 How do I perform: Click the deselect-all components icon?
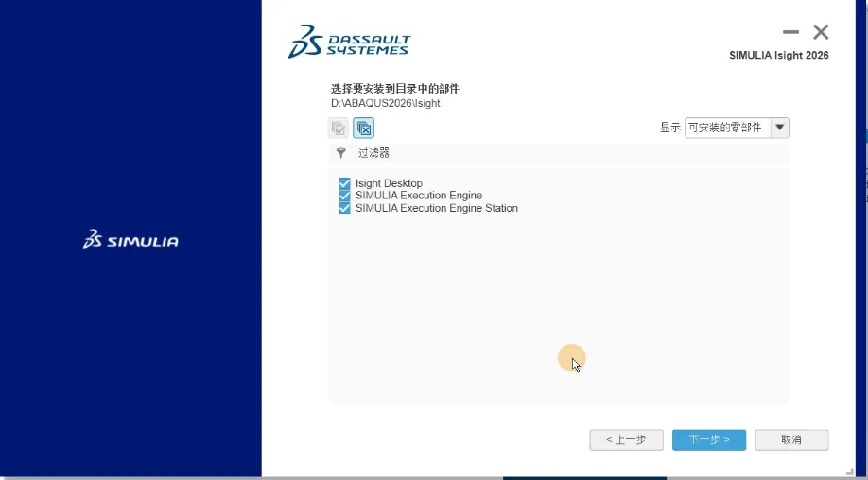[364, 129]
